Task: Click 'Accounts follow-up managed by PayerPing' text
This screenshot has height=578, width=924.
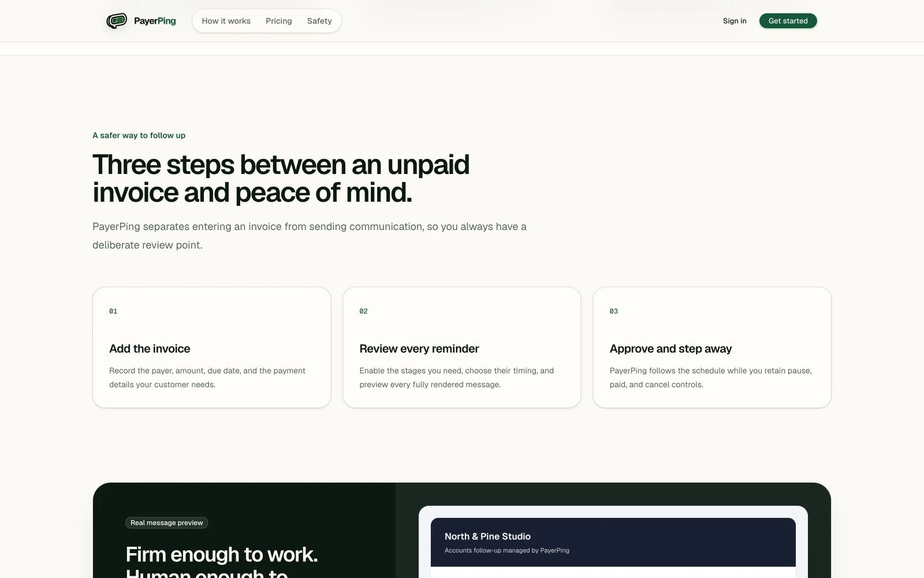Action: click(x=507, y=550)
